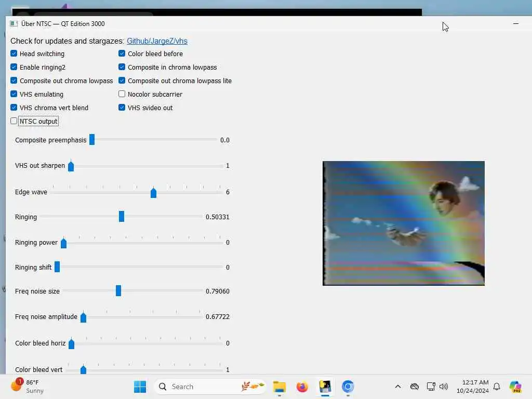
Task: Toggle Composite out chroma lowpass lite
Action: point(122,81)
